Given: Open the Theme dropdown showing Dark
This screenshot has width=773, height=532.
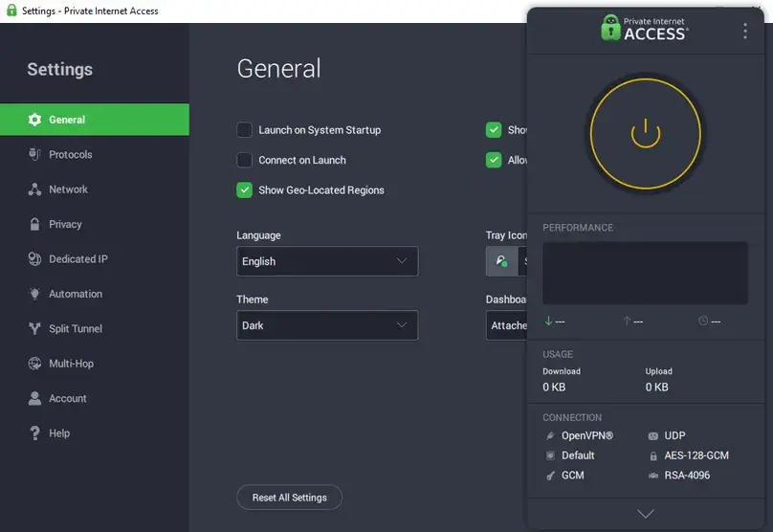Looking at the screenshot, I should [327, 325].
